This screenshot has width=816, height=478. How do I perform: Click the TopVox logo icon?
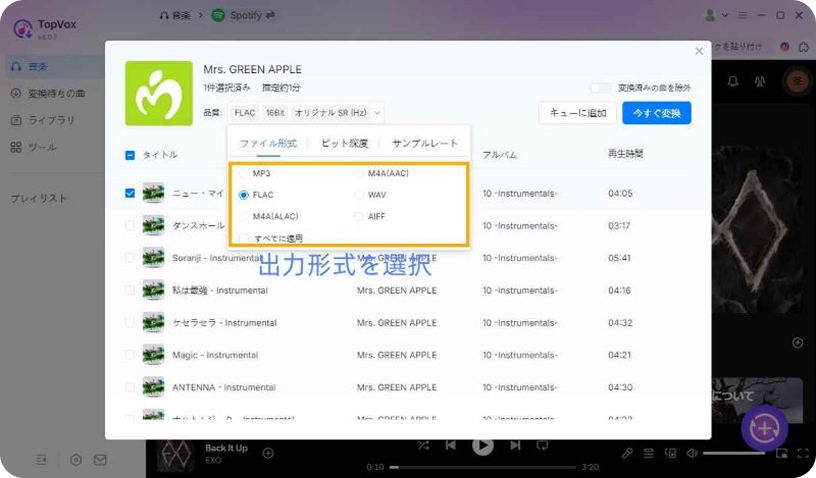[23, 29]
